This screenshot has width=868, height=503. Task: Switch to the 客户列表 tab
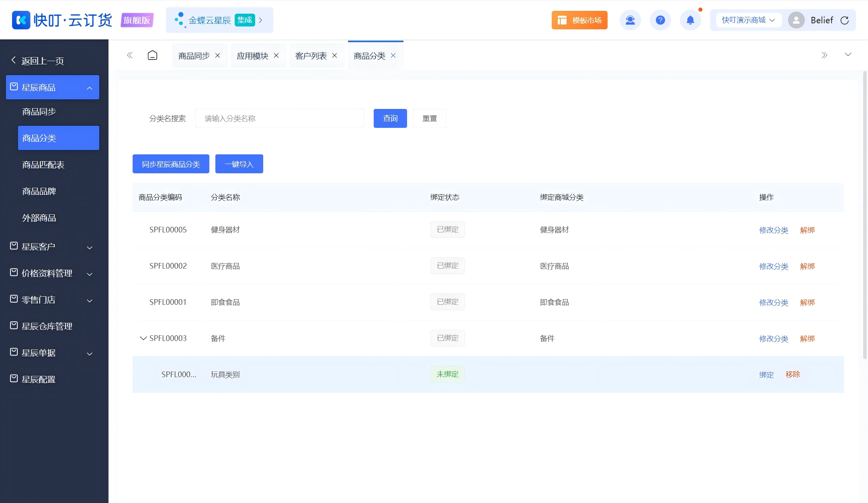click(311, 56)
